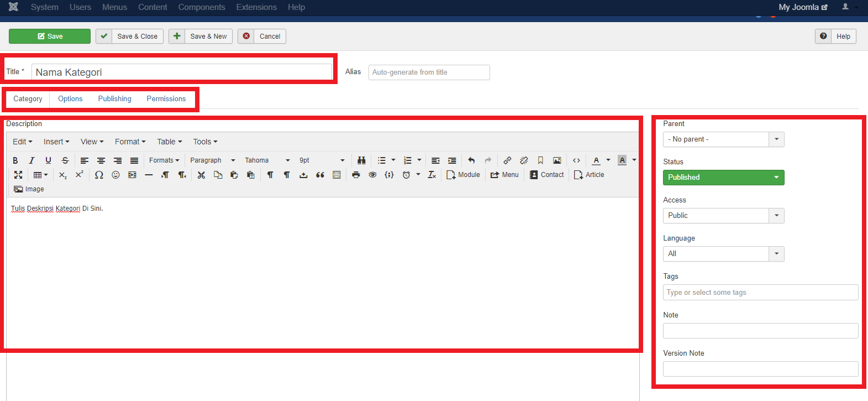Toggle the preview eye icon

pyautogui.click(x=372, y=175)
